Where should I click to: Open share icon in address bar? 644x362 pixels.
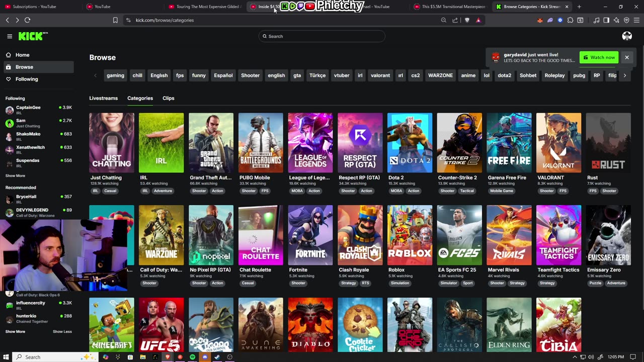coord(455,20)
